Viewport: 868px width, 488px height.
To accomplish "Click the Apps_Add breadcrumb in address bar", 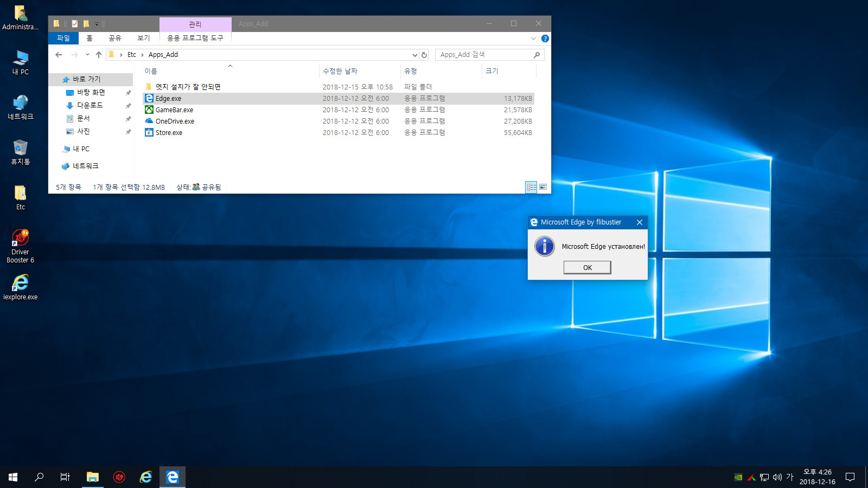I will 163,55.
